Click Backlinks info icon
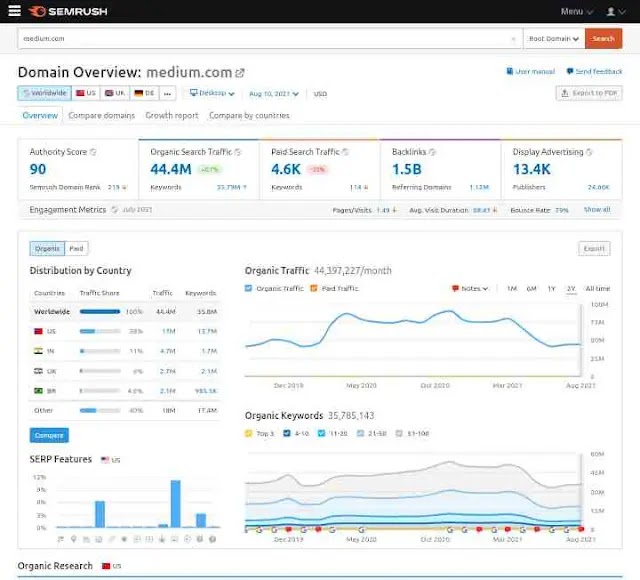The height and width of the screenshot is (580, 640). tap(432, 152)
